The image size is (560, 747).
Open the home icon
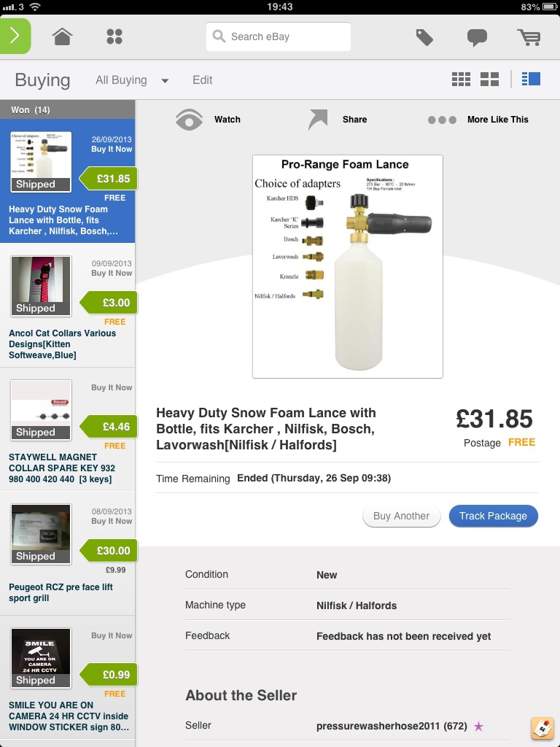63,36
